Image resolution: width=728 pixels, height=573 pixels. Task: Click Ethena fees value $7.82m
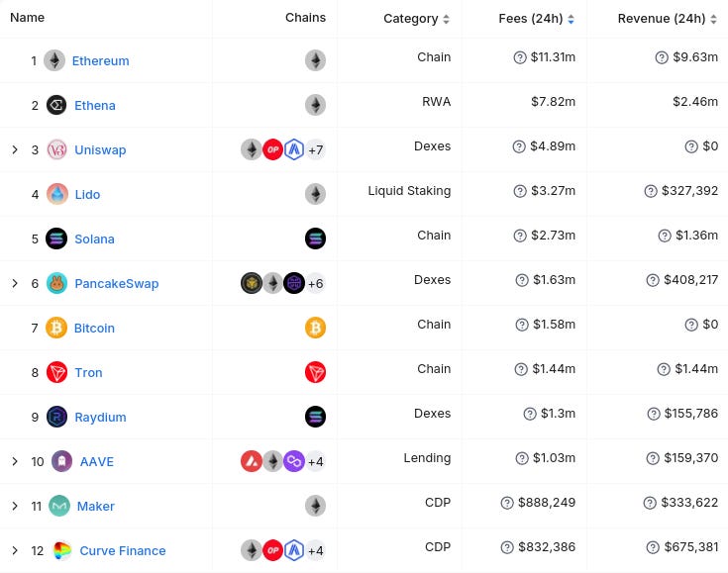pos(553,102)
